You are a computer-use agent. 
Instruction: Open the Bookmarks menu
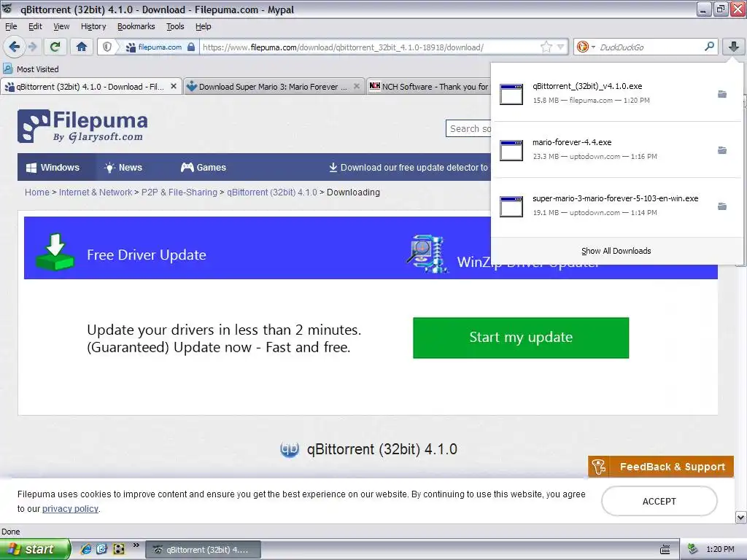[136, 26]
